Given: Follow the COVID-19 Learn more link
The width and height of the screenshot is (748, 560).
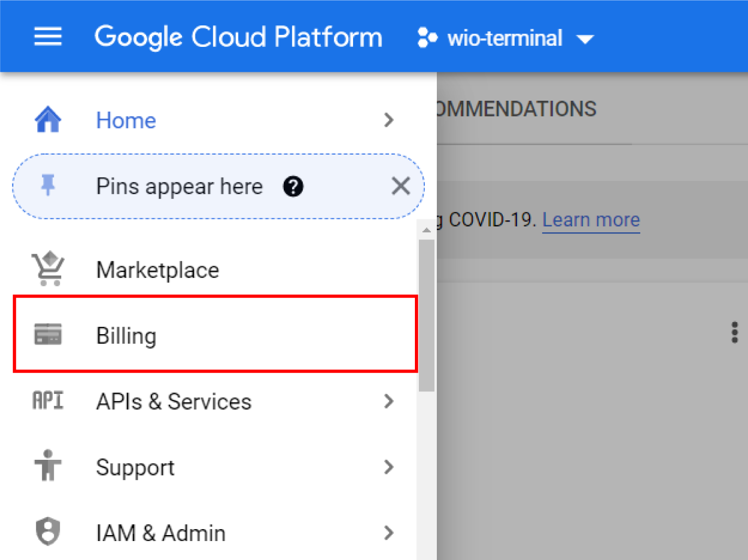Looking at the screenshot, I should pos(591,220).
